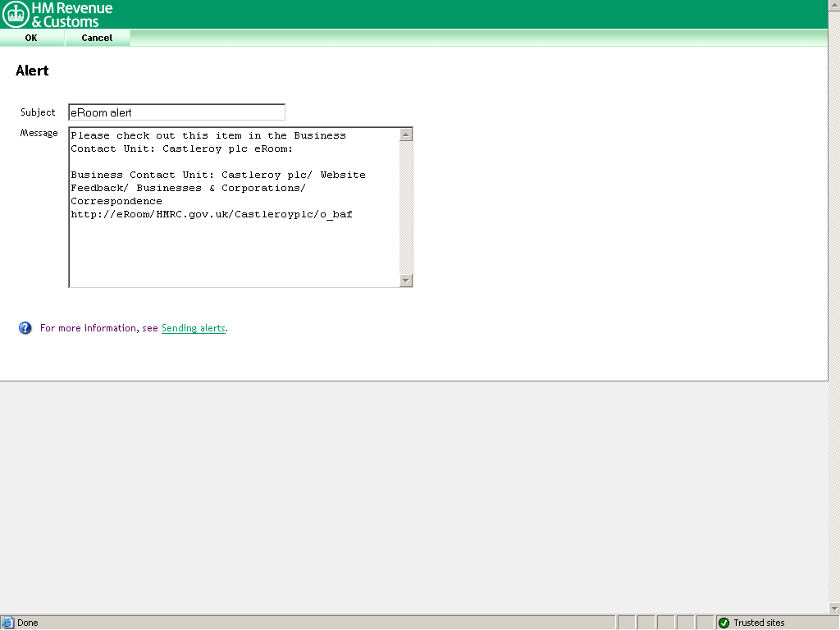
Task: Click the HM Revenue & Customs crown logo
Action: pyautogui.click(x=16, y=15)
